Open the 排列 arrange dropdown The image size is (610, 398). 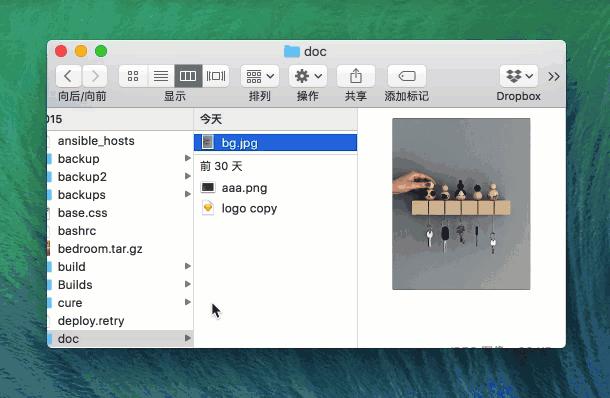point(259,76)
